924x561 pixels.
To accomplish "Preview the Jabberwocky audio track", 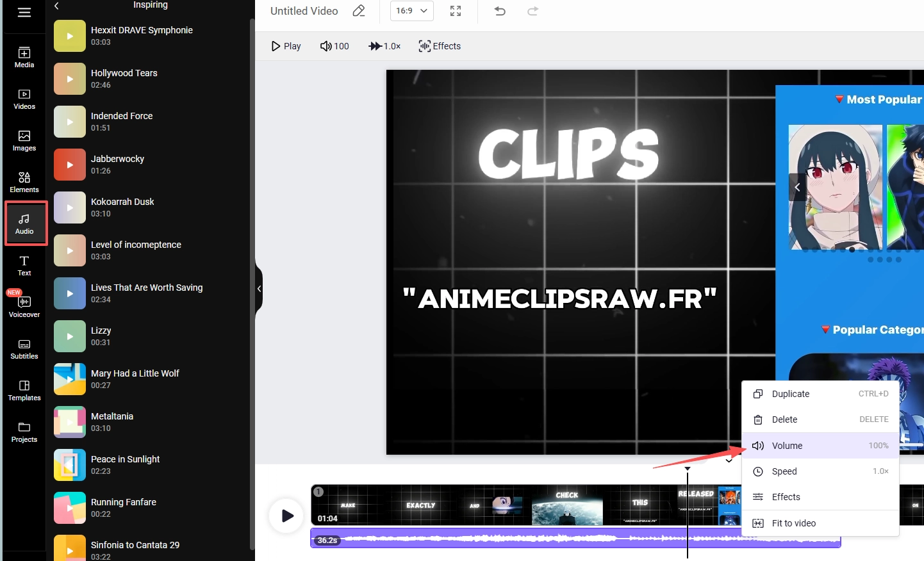I will 70,165.
